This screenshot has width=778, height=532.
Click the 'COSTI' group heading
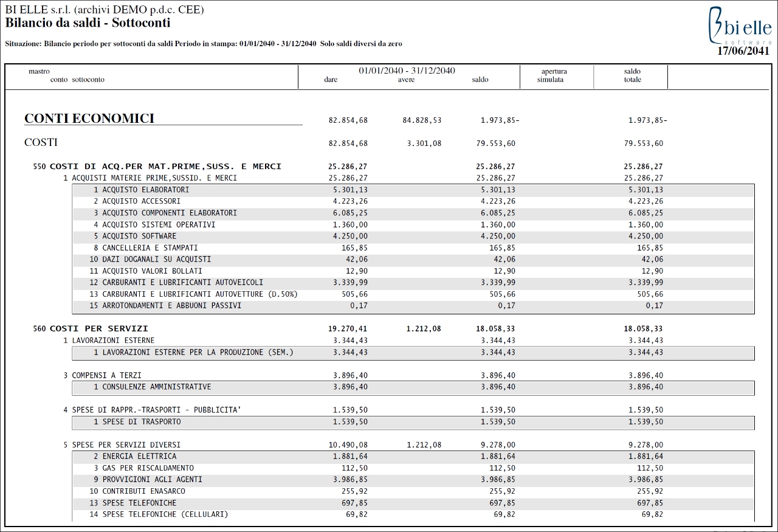pyautogui.click(x=41, y=142)
